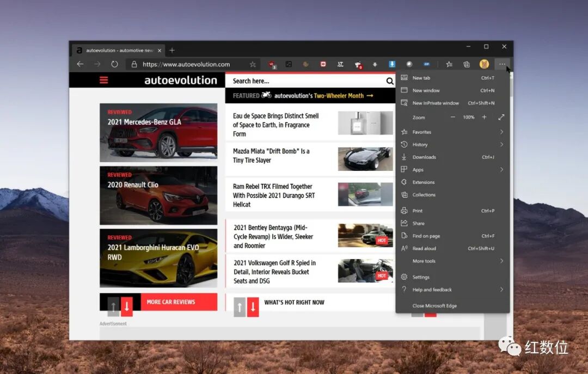Click the red down arrow beside WHAT'S HOT RIGHT NOW
Screen dimensions: 588x374
253,307
